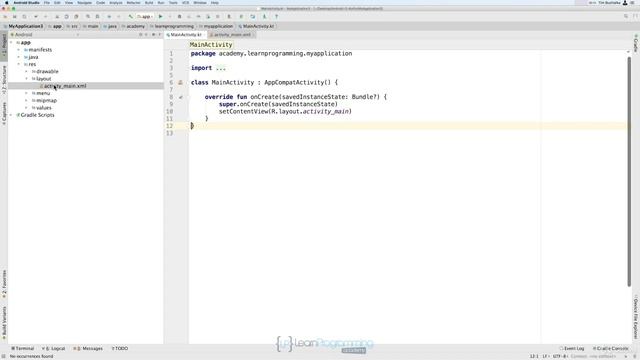
Task: Open the TODO tool window button
Action: tap(120, 349)
